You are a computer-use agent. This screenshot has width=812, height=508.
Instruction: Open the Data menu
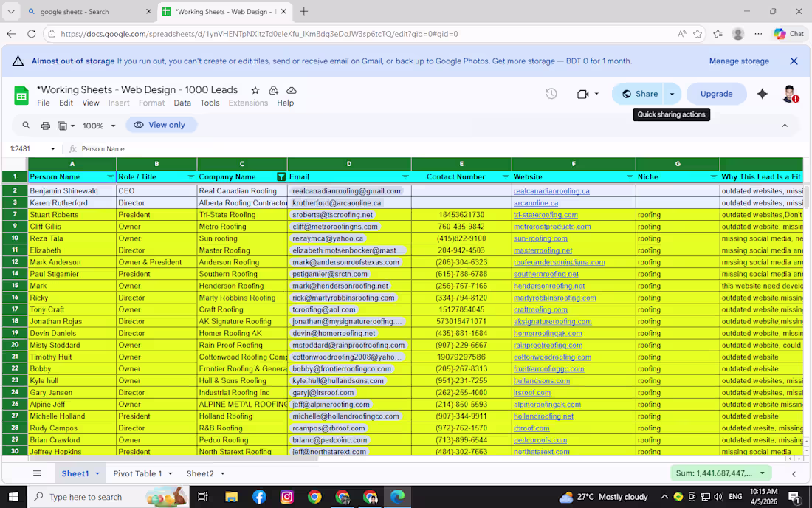coord(182,103)
